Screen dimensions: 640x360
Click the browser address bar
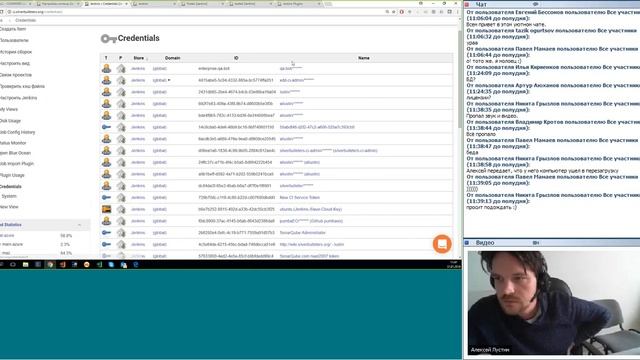196,12
